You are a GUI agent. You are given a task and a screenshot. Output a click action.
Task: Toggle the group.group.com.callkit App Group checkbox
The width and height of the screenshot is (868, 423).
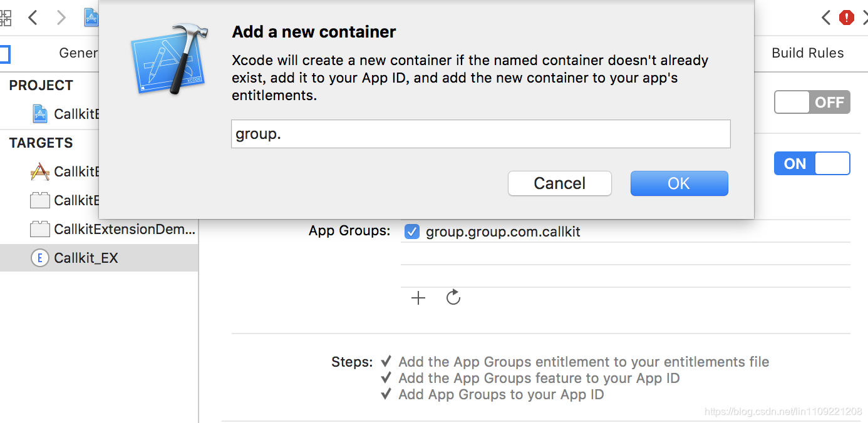(x=411, y=232)
